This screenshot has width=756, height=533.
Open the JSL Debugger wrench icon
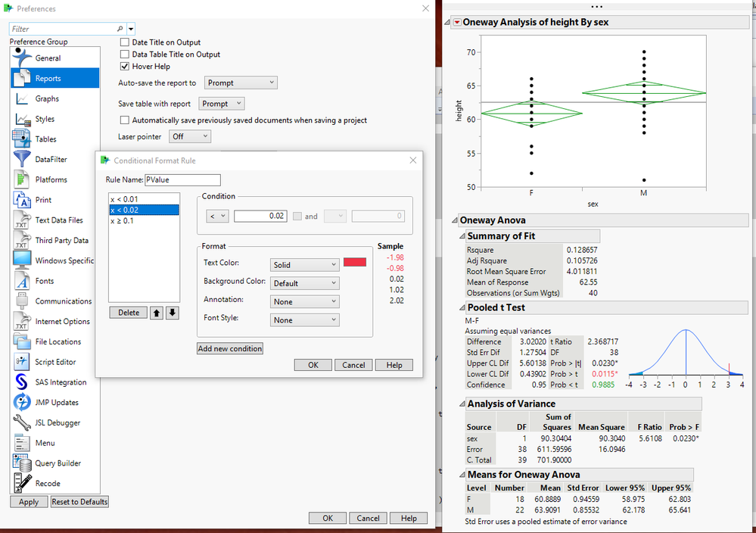coord(22,422)
